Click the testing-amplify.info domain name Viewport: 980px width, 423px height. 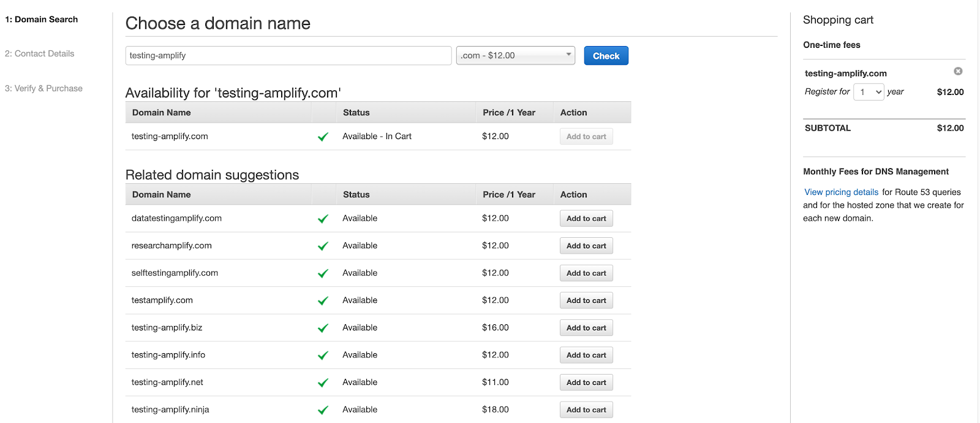(x=168, y=355)
